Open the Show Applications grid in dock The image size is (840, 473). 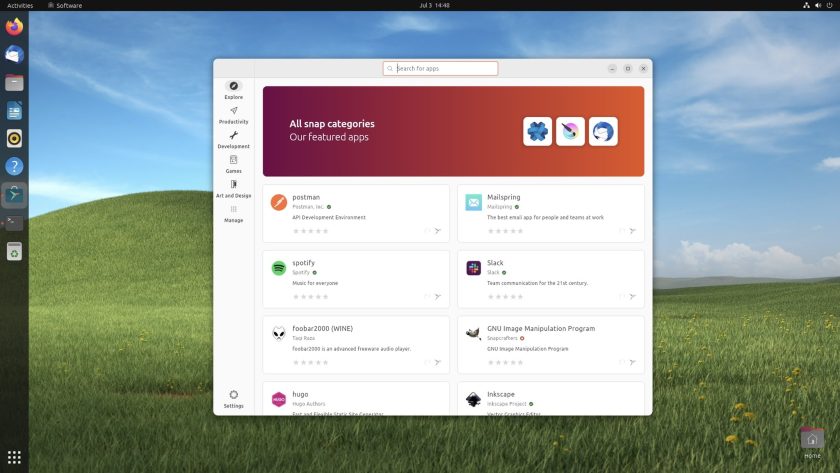tap(14, 457)
